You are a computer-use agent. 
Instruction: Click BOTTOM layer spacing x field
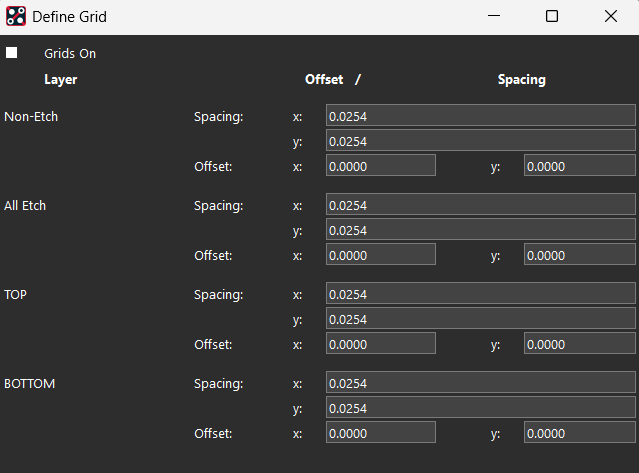pos(480,383)
